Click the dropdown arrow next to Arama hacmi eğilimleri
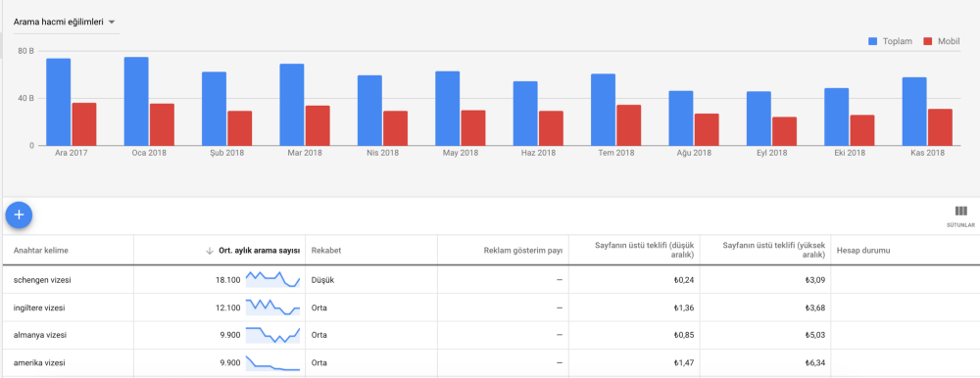This screenshot has width=980, height=378. point(112,22)
